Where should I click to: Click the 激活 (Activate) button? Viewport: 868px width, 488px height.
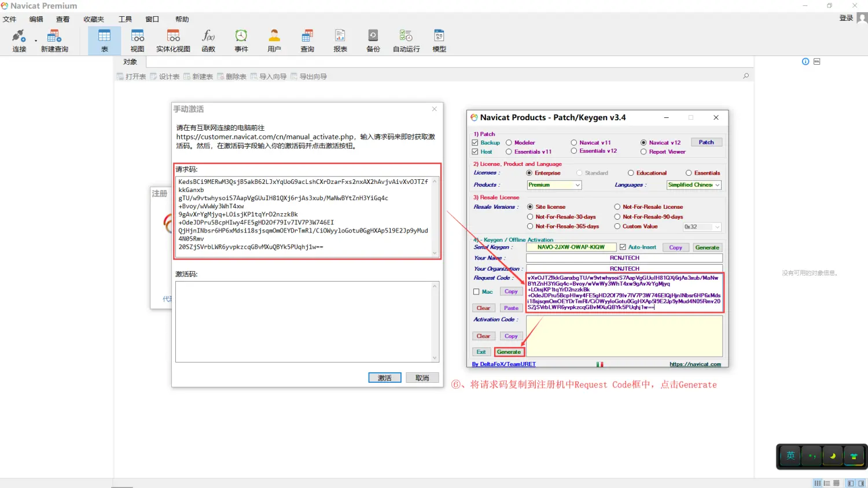coord(385,378)
